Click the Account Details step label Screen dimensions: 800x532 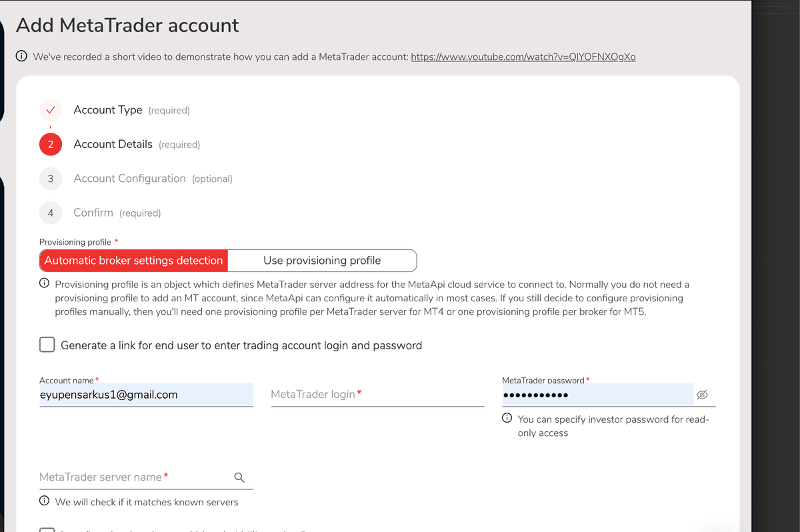point(113,144)
